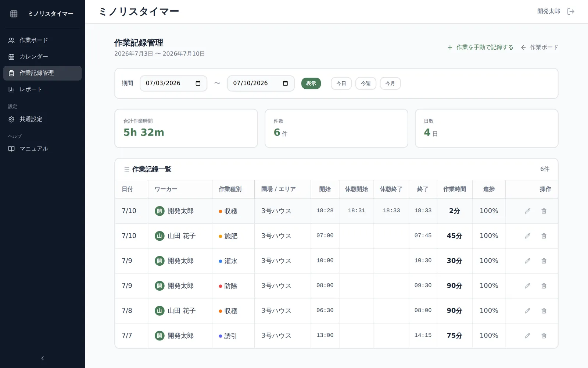Edit the 7/9 灌水 record

(527, 261)
